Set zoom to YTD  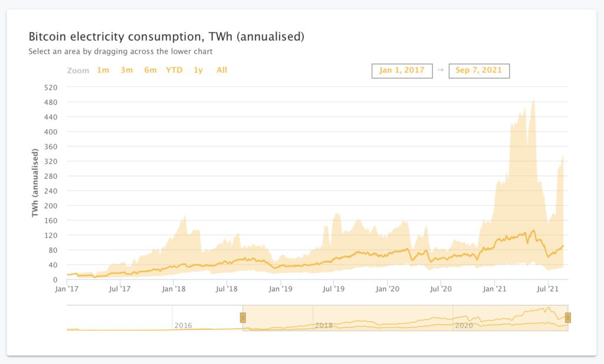click(174, 70)
